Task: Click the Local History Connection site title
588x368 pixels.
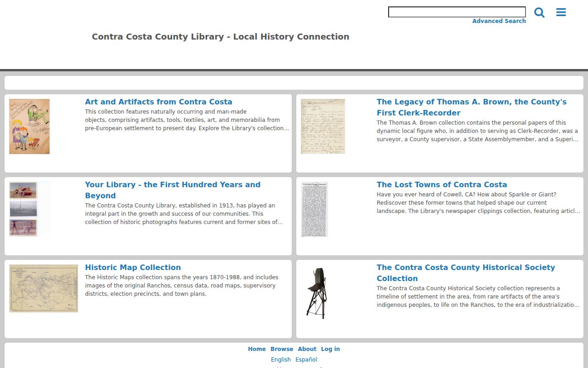Action: [x=220, y=37]
